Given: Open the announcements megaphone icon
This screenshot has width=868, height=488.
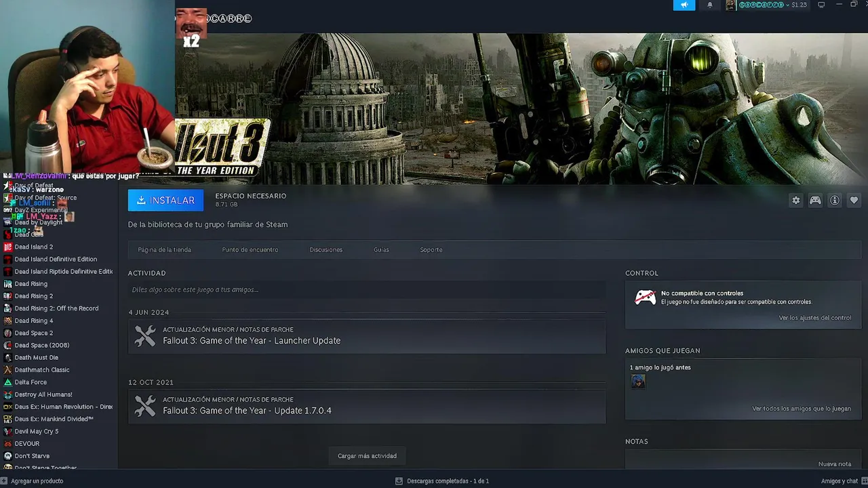Looking at the screenshot, I should [684, 5].
